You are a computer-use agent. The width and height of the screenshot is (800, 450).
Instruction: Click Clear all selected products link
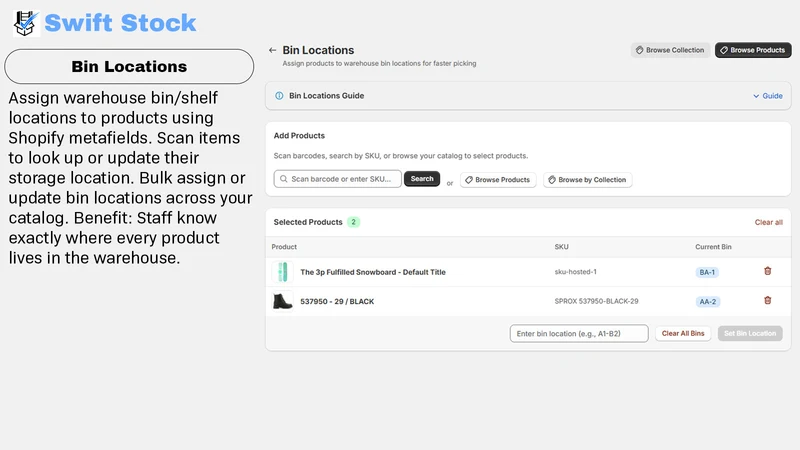768,222
